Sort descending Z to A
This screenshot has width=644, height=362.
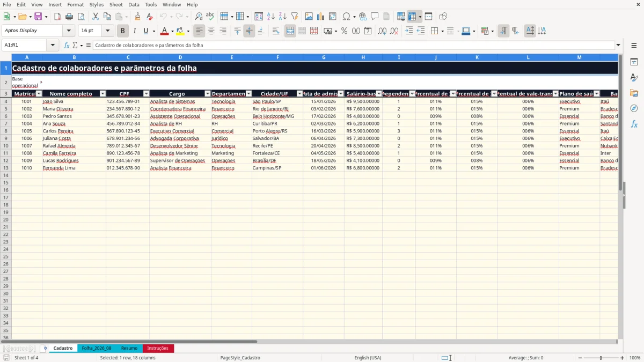point(283,17)
